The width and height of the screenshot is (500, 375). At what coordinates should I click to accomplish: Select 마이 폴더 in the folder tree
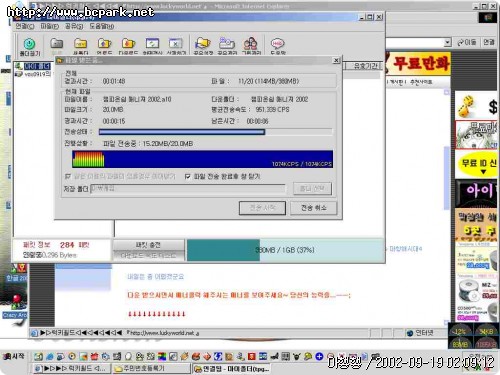[x=37, y=66]
